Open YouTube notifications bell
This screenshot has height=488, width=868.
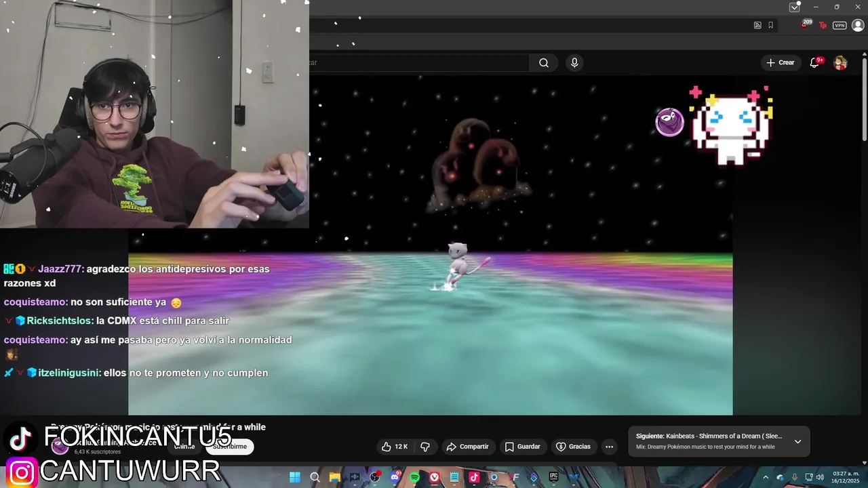pos(815,62)
